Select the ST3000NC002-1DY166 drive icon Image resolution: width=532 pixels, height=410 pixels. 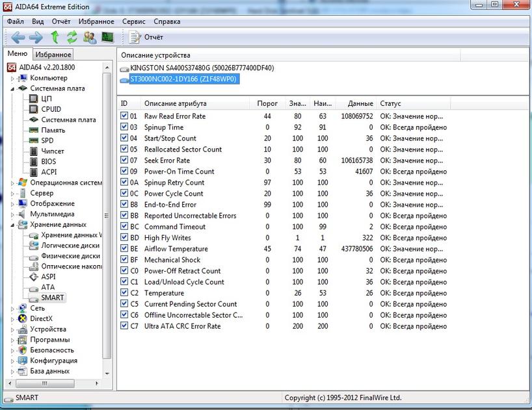pyautogui.click(x=124, y=80)
